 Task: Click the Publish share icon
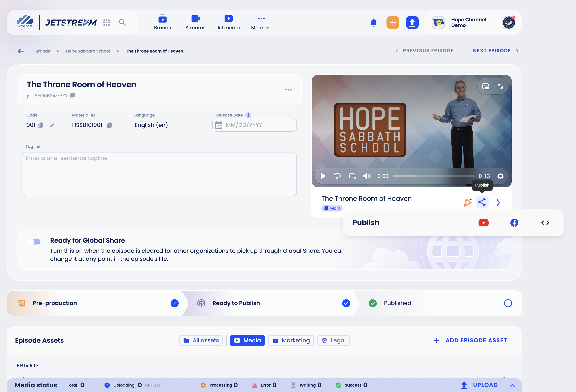click(x=482, y=202)
